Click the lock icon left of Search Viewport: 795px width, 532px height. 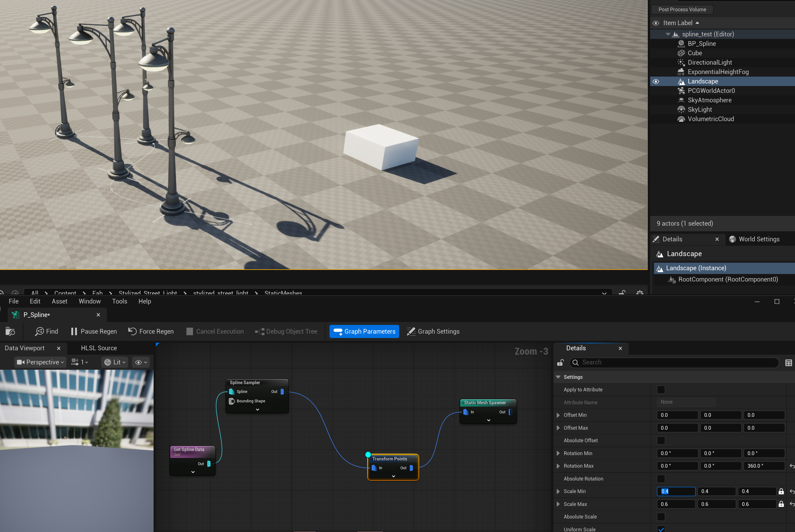(x=560, y=363)
